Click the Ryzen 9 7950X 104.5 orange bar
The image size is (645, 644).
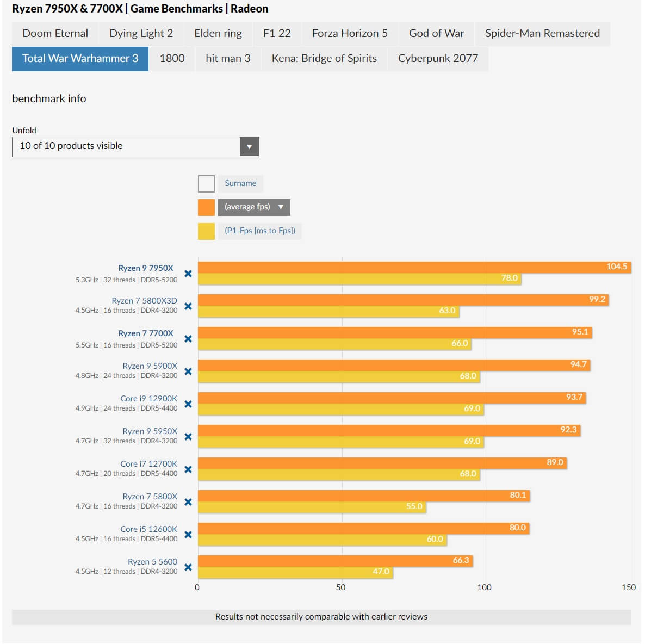point(413,267)
